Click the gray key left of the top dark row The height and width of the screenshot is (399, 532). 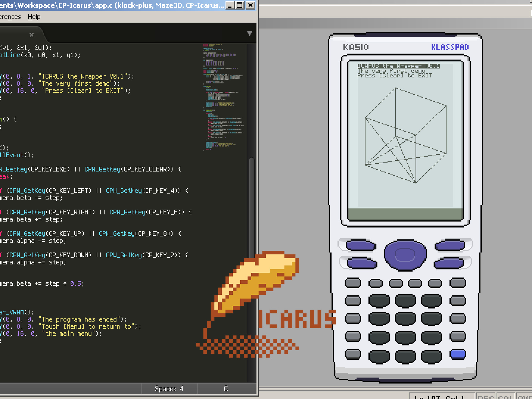(x=353, y=301)
